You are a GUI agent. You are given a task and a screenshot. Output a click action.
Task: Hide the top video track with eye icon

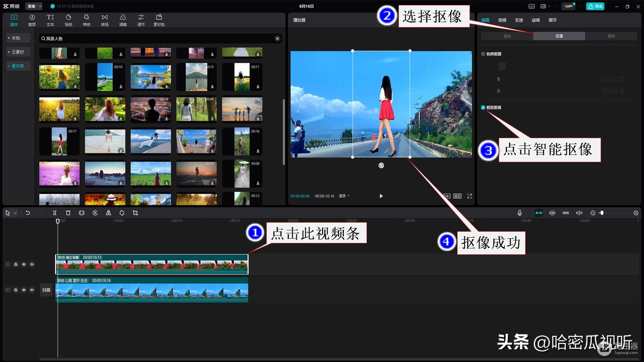[24, 264]
